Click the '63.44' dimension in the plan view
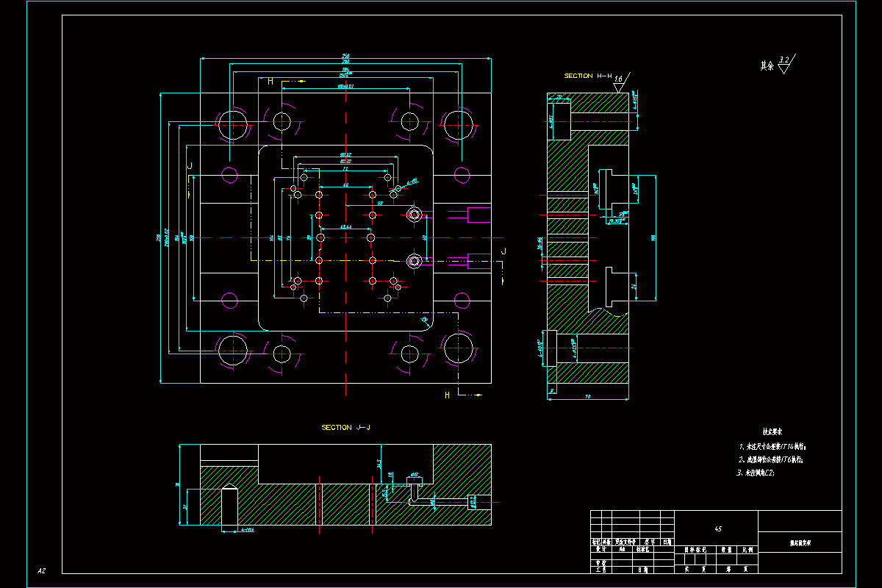 [x=345, y=227]
